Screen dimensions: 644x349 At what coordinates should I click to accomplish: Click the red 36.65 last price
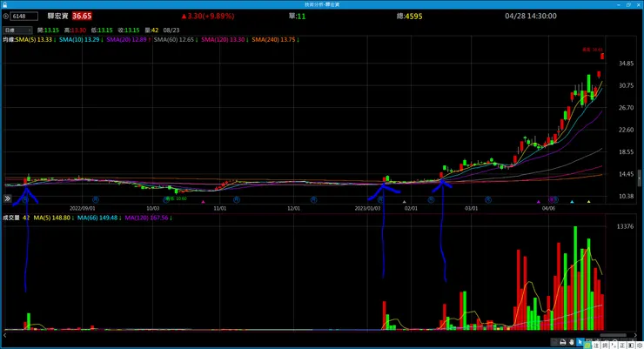[x=82, y=16]
